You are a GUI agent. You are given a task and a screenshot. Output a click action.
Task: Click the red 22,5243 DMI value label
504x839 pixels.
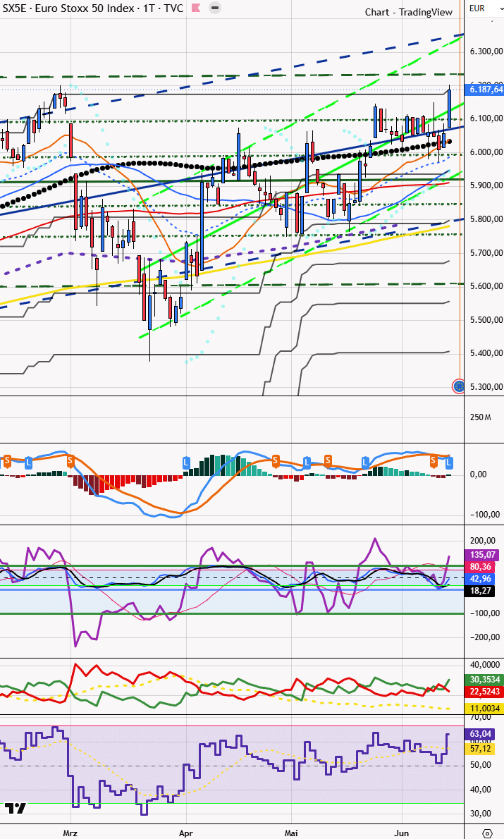coord(485,692)
